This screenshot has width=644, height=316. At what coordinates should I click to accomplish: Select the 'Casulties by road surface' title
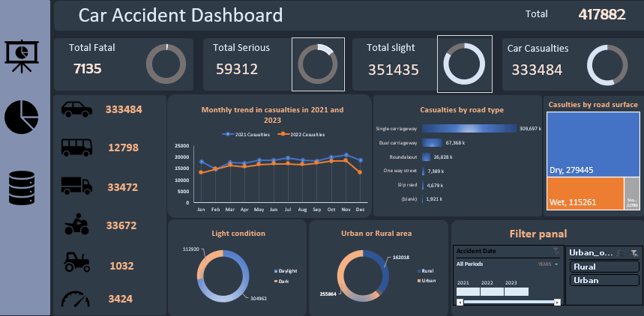[x=593, y=105]
